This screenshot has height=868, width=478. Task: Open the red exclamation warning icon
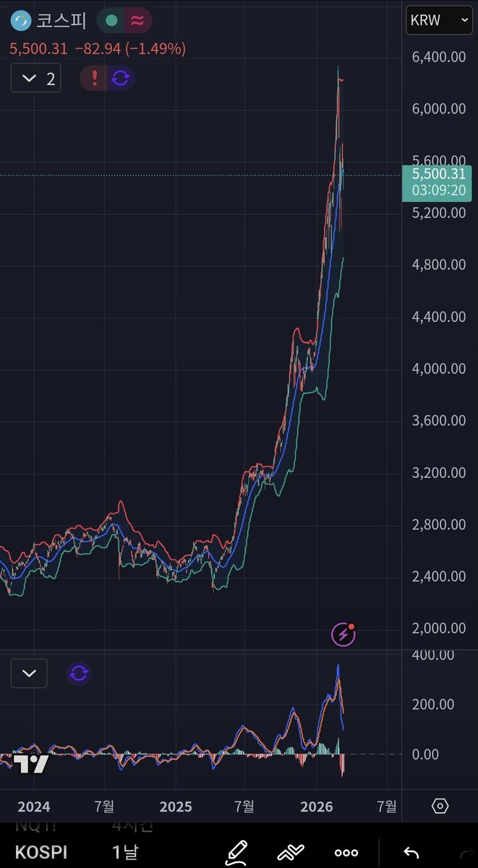94,78
